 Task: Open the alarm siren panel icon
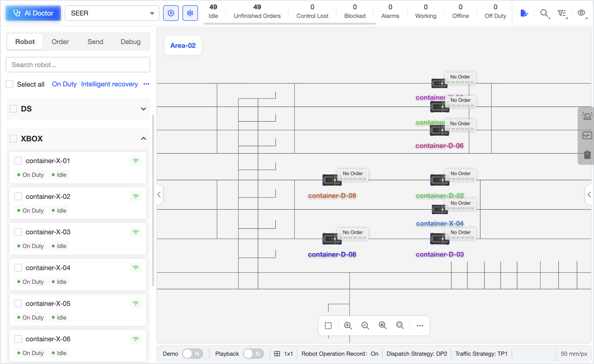pyautogui.click(x=587, y=116)
